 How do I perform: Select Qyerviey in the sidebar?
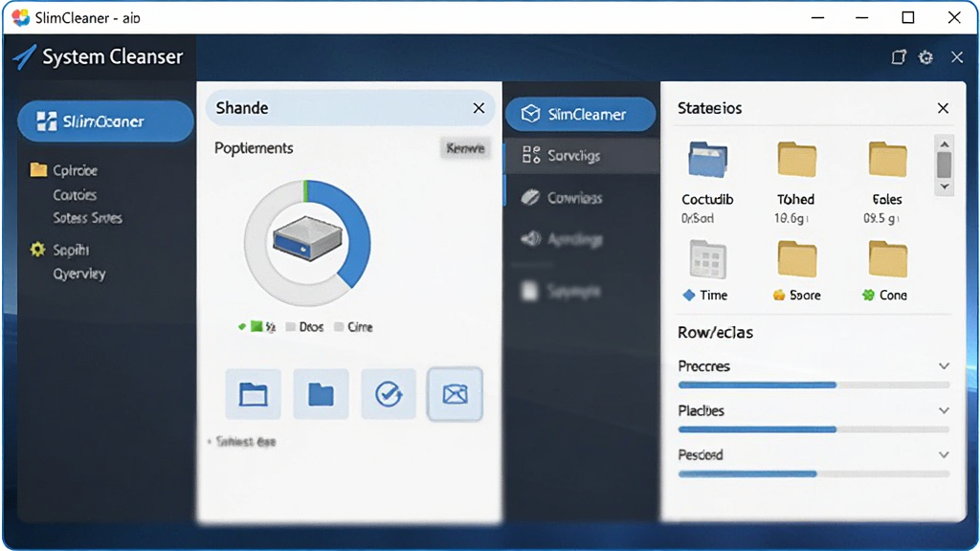78,274
